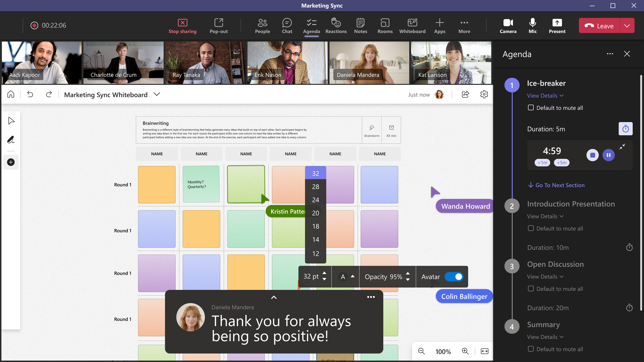Image resolution: width=644 pixels, height=362 pixels.
Task: Open Ray Tanaka's video tile
Action: 205,62
